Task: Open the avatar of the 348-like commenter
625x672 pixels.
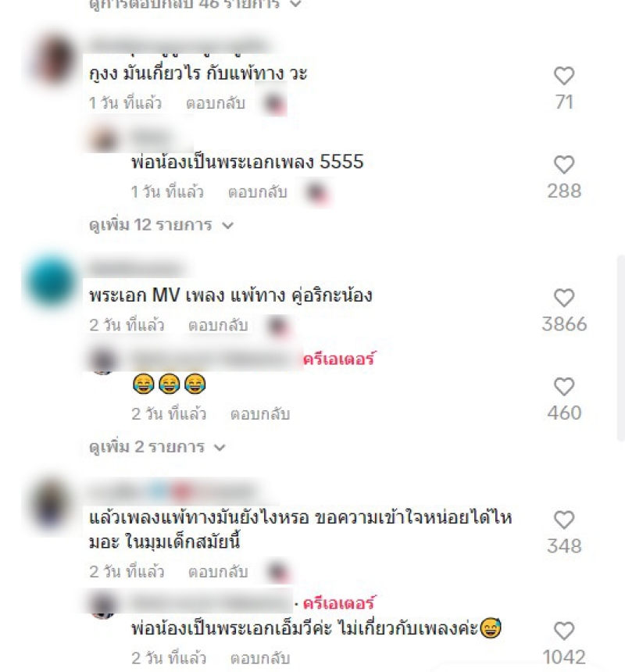Action: pos(52,505)
